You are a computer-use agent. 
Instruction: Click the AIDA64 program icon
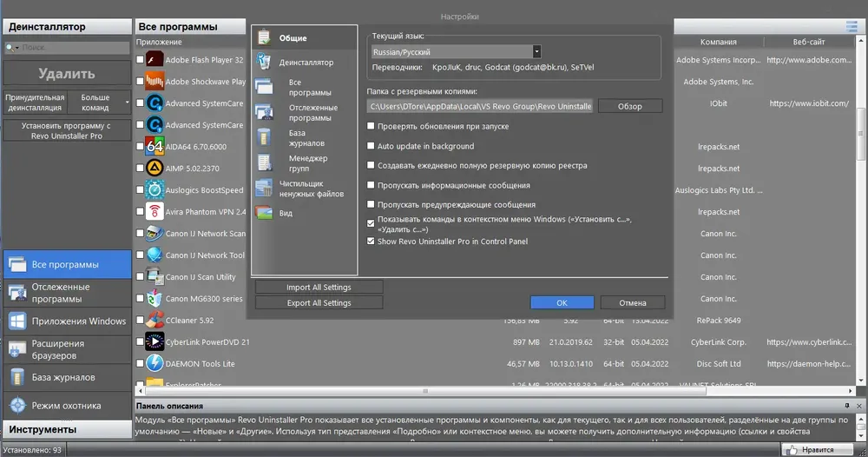pos(155,146)
